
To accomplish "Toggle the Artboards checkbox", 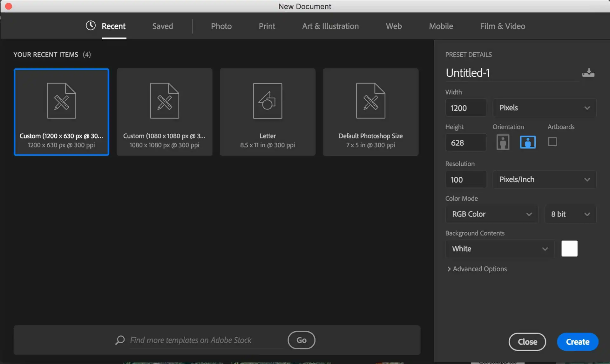I will [x=552, y=142].
